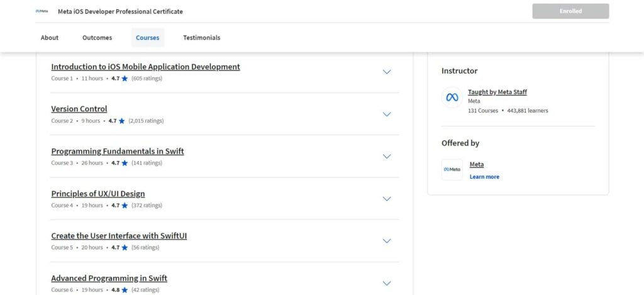Image resolution: width=644 pixels, height=295 pixels.
Task: Open Principles of UX/UI Design course link
Action: (98, 194)
